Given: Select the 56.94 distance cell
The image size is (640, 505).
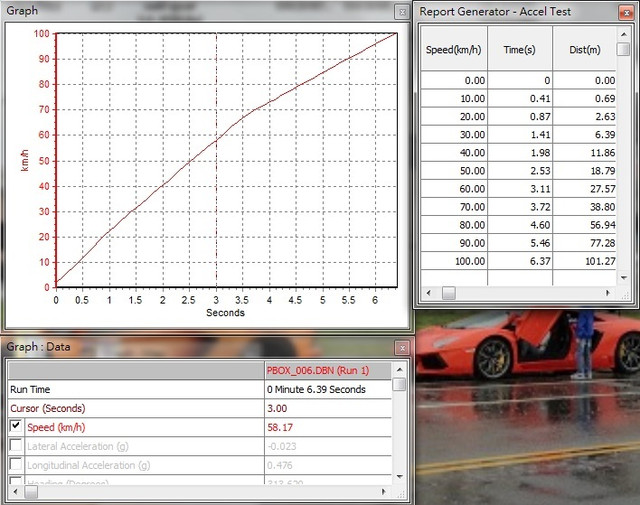Looking at the screenshot, I should click(584, 225).
